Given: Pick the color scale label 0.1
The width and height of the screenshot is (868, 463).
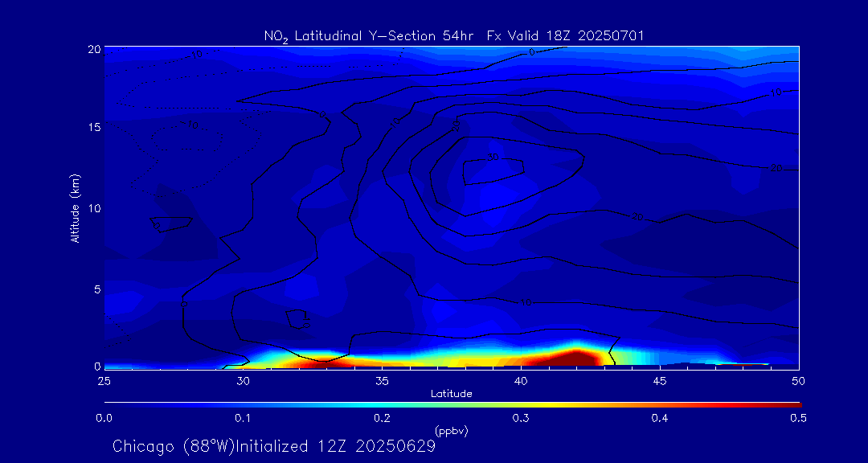Looking at the screenshot, I should point(243,419).
